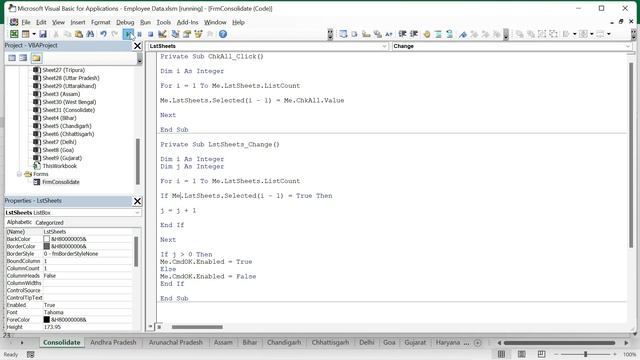Viewport: 640px width, 360px height.
Task: Click the Comment Block icon
Action: point(438,34)
